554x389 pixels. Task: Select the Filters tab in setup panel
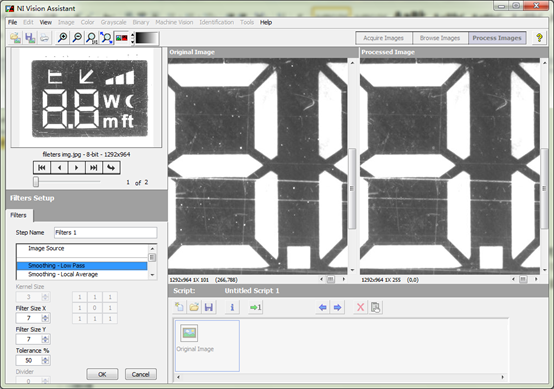(x=18, y=215)
